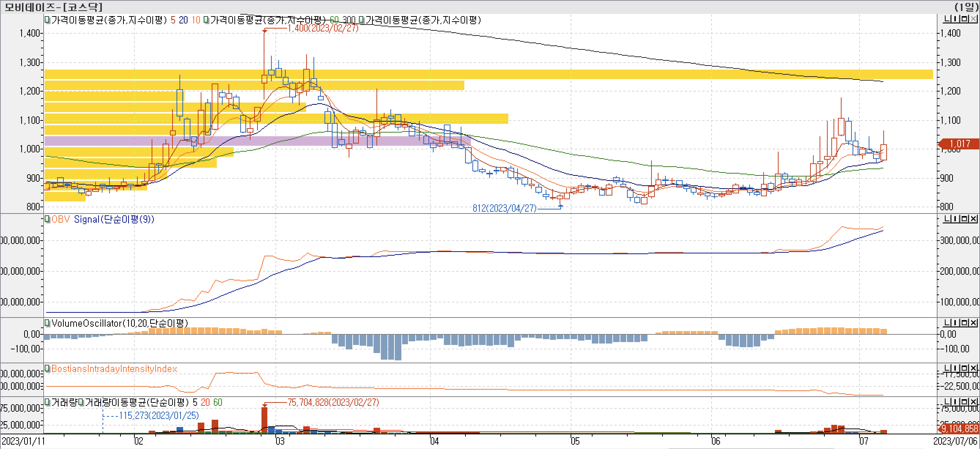Screen dimensions: 980x449
Task: Toggle the VolumeOscillator label marker box
Action: pos(48,323)
